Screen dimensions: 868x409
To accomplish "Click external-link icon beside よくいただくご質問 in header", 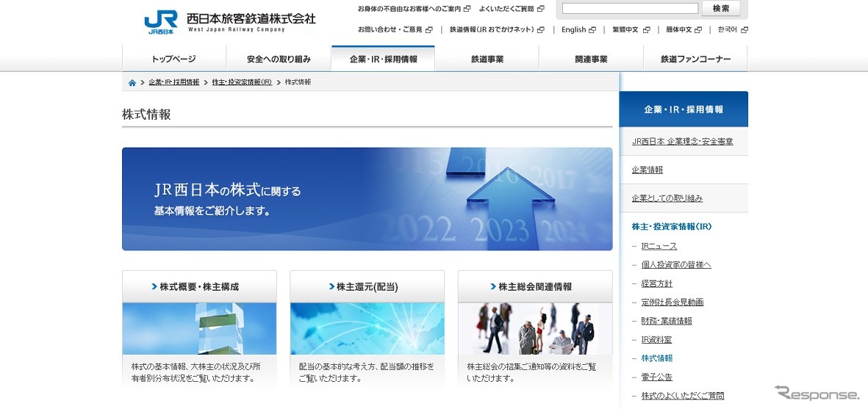I will coord(541,9).
